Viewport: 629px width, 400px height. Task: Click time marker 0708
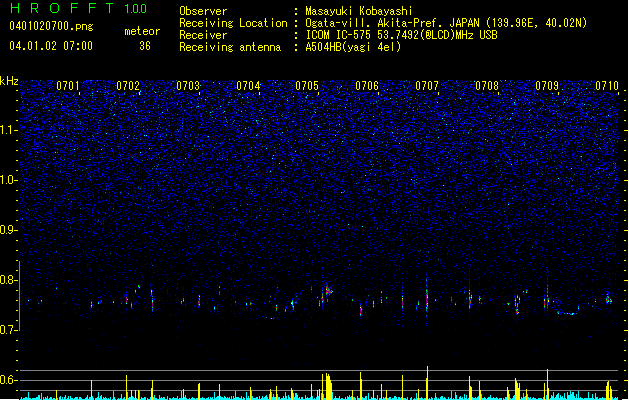click(x=487, y=86)
